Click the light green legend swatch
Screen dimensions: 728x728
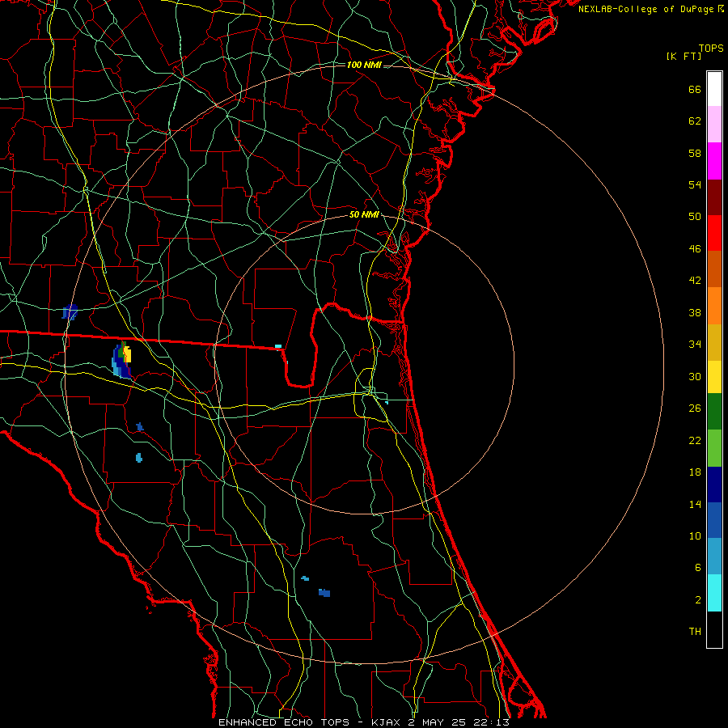pos(714,448)
